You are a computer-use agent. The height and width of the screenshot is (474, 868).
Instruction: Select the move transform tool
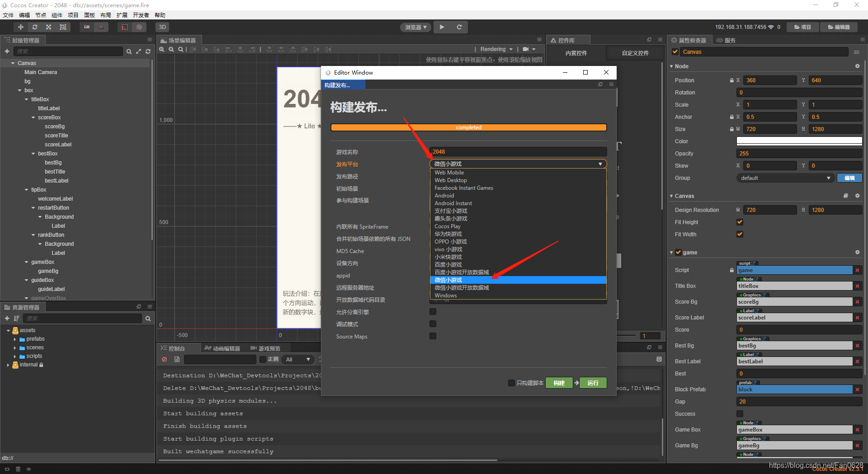(20, 27)
